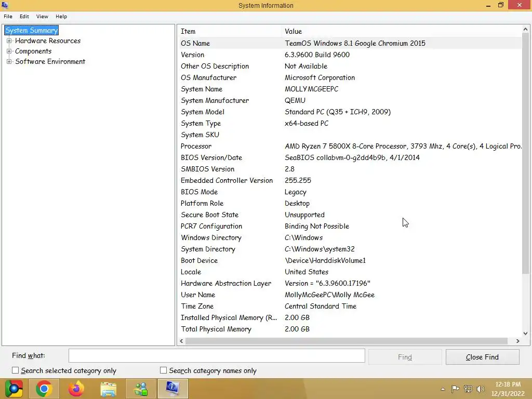Open the File menu

[x=8, y=16]
